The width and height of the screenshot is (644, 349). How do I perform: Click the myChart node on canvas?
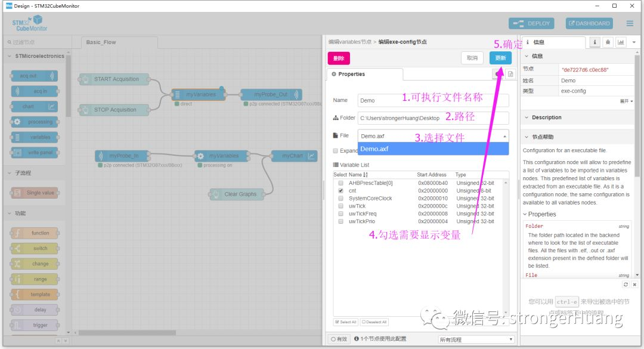294,156
